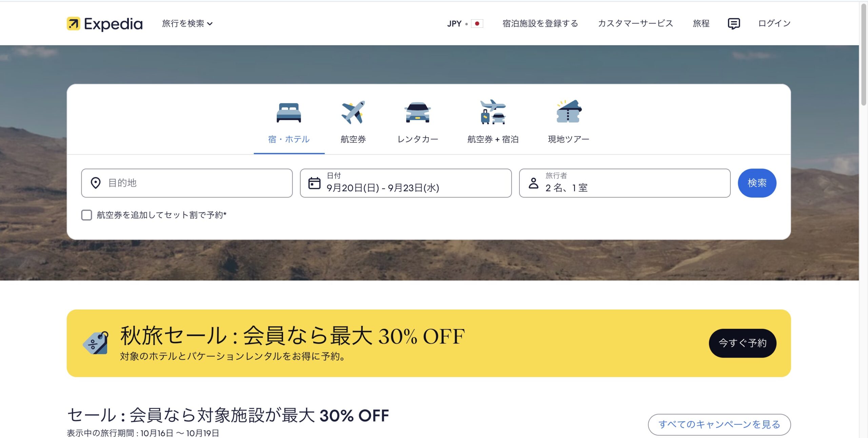868x438 pixels.
Task: Enable 航空券を追加してセット割で予約 checkbox
Action: point(86,215)
